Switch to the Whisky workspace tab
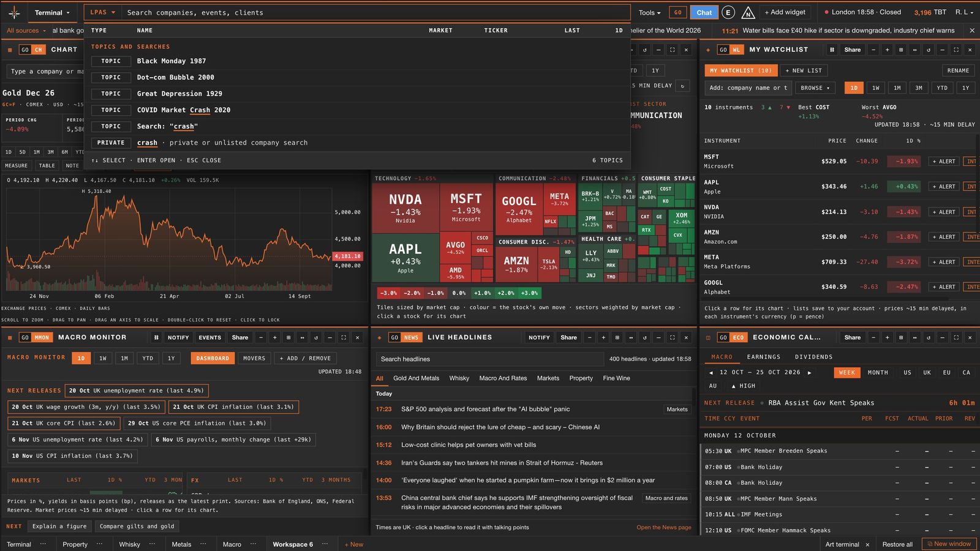The image size is (980, 551). coord(129,544)
